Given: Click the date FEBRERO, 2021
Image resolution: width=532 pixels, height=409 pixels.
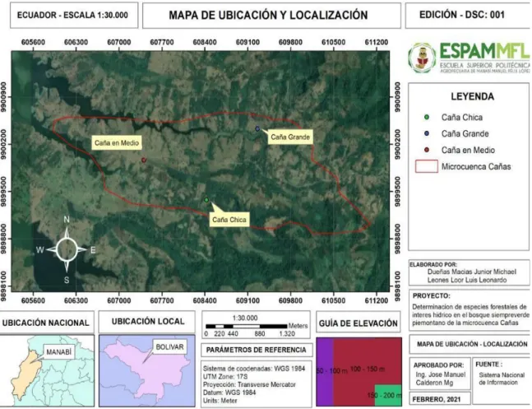Looking at the screenshot, I should pos(437,399).
